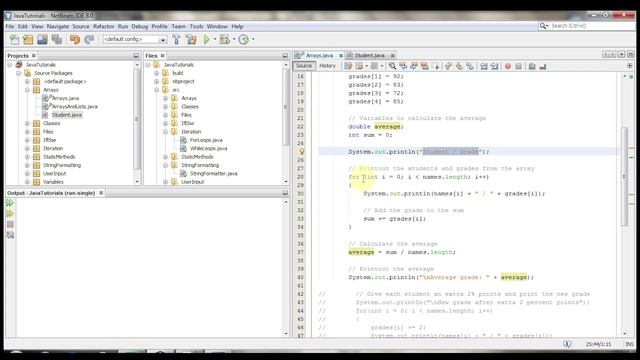
Task: Click the red Start Macro Recording icon
Action: click(508, 66)
